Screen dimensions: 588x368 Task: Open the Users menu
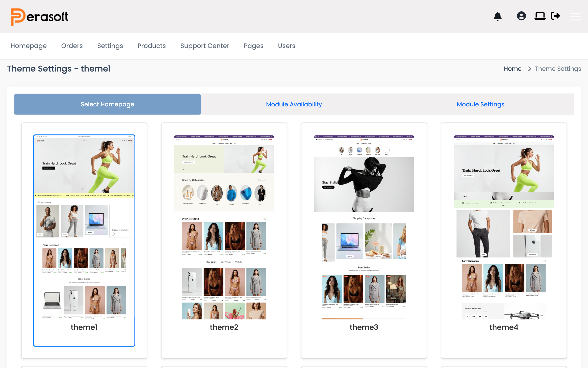287,46
